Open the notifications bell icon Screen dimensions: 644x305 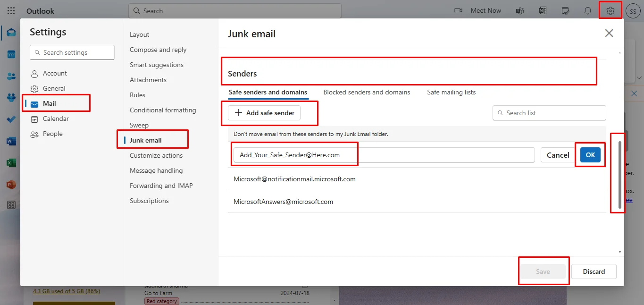tap(588, 10)
